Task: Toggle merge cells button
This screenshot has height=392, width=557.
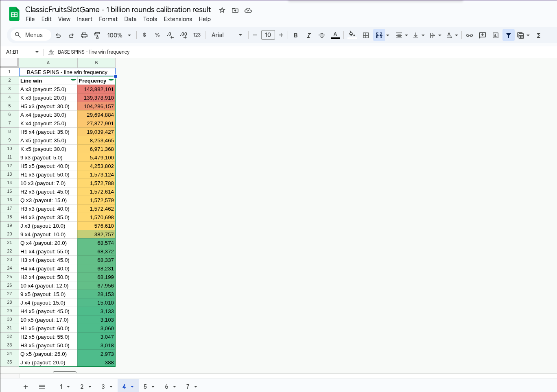Action: click(379, 35)
